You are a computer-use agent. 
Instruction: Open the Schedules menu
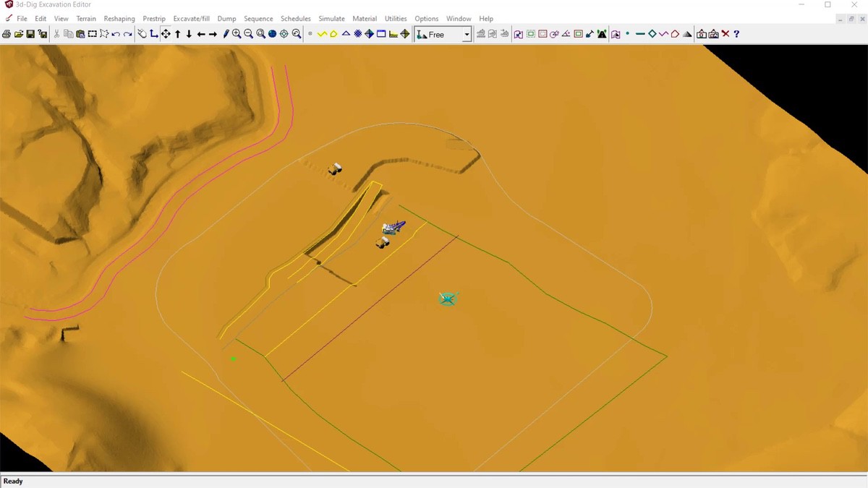(296, 19)
